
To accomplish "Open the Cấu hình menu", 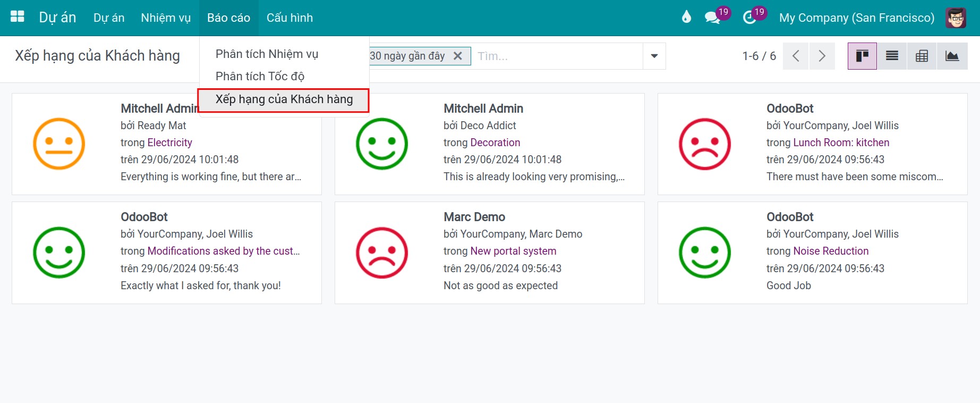I will point(289,18).
